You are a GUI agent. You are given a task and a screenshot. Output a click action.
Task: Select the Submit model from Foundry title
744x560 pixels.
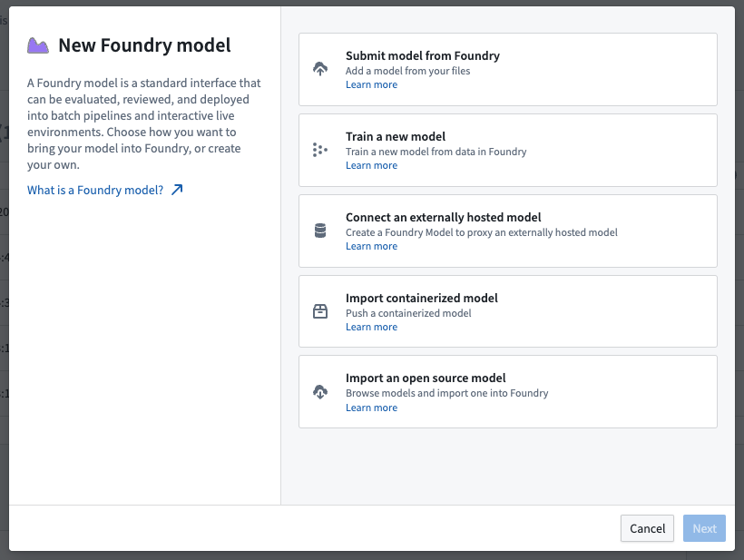point(422,55)
